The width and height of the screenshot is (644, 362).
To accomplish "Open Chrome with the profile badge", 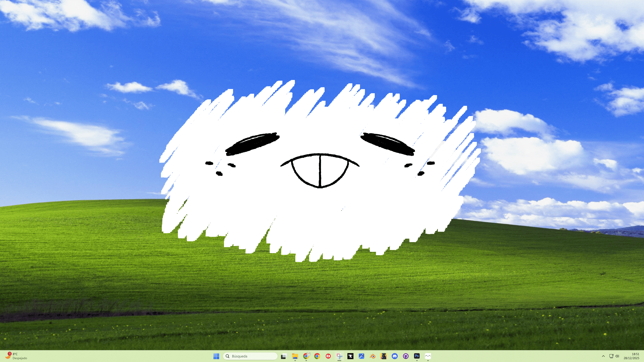I will [x=306, y=356].
